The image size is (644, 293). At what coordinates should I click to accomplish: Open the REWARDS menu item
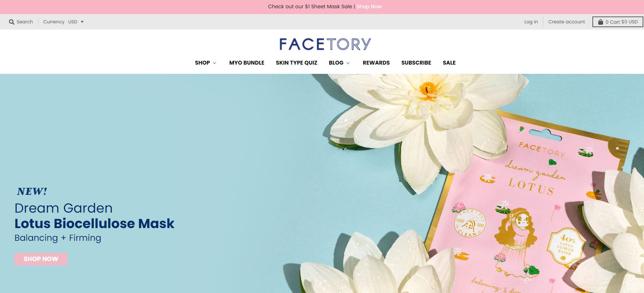(376, 63)
